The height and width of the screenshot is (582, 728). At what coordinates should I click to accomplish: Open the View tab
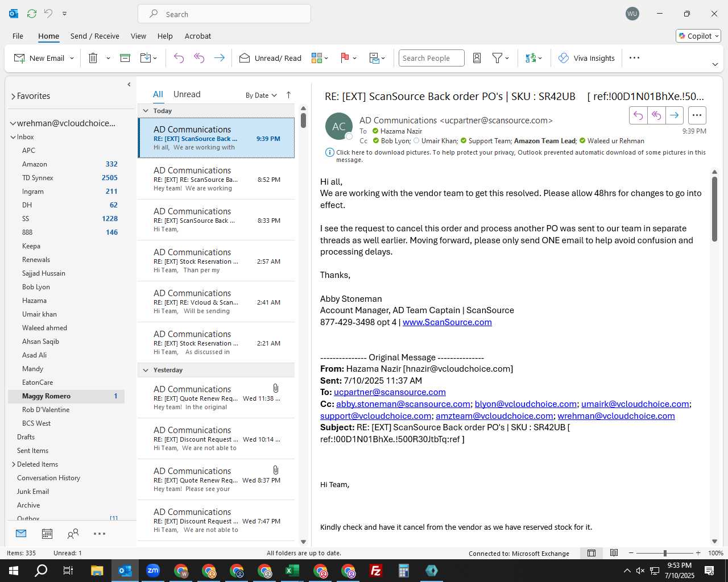138,36
